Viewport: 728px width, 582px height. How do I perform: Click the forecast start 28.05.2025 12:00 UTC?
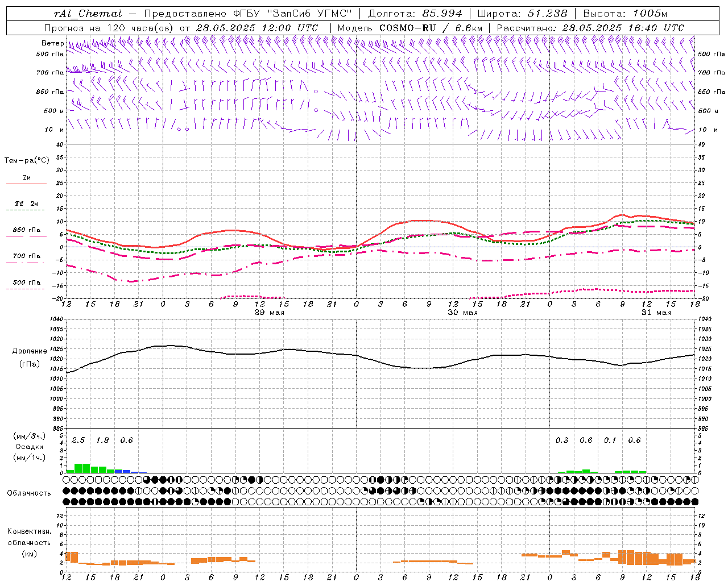click(257, 28)
